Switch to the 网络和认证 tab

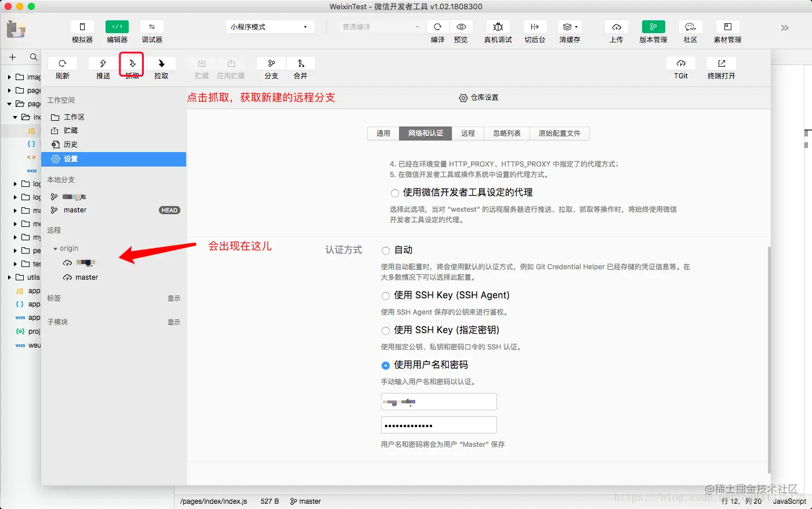click(x=426, y=133)
